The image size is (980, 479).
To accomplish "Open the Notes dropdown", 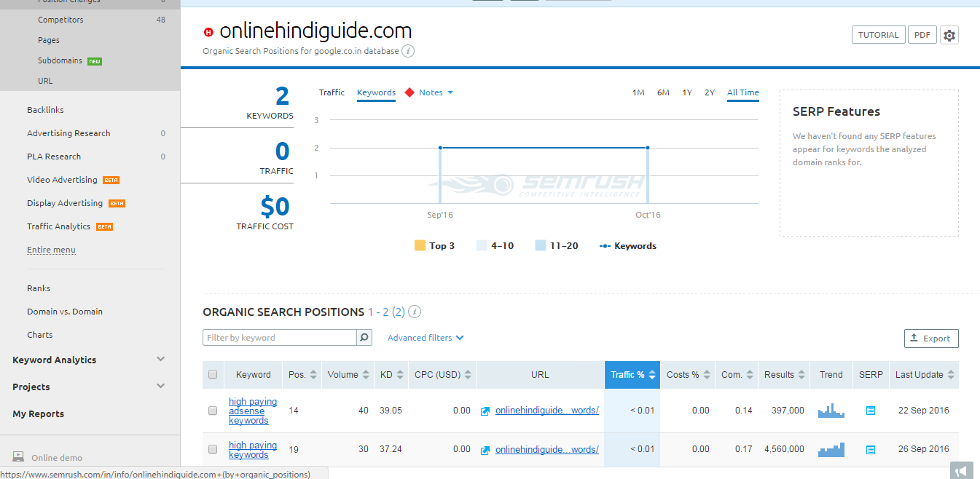I will pyautogui.click(x=436, y=92).
